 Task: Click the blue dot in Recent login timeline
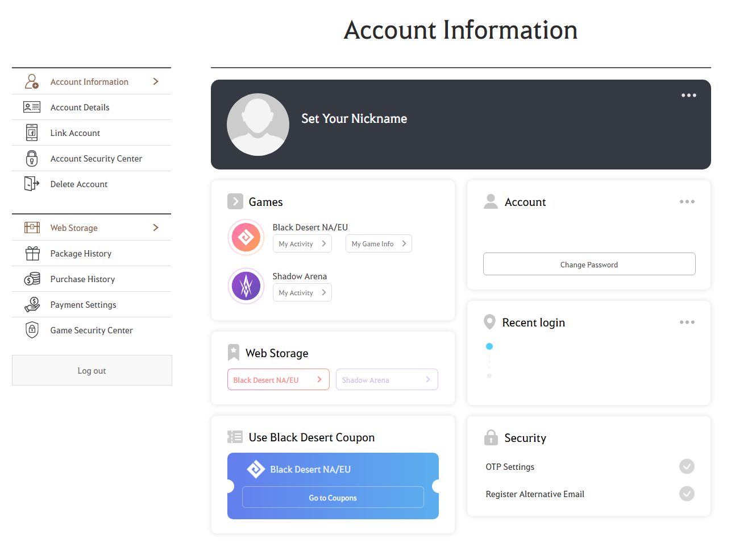[489, 346]
